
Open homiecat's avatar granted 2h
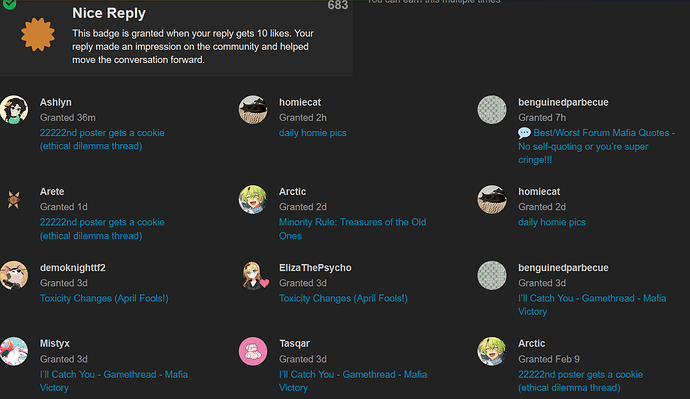(x=253, y=110)
